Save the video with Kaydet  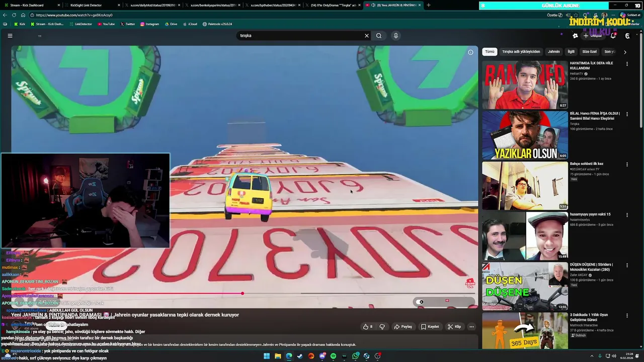click(430, 327)
